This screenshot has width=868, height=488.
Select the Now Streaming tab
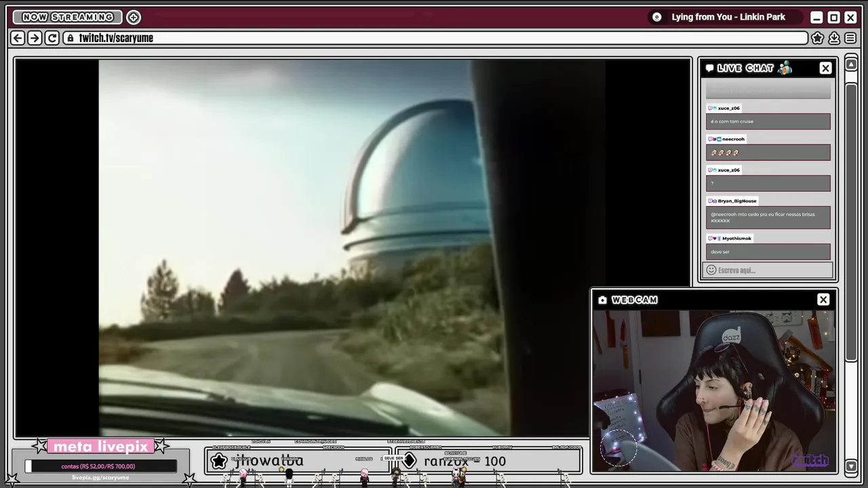click(x=67, y=17)
